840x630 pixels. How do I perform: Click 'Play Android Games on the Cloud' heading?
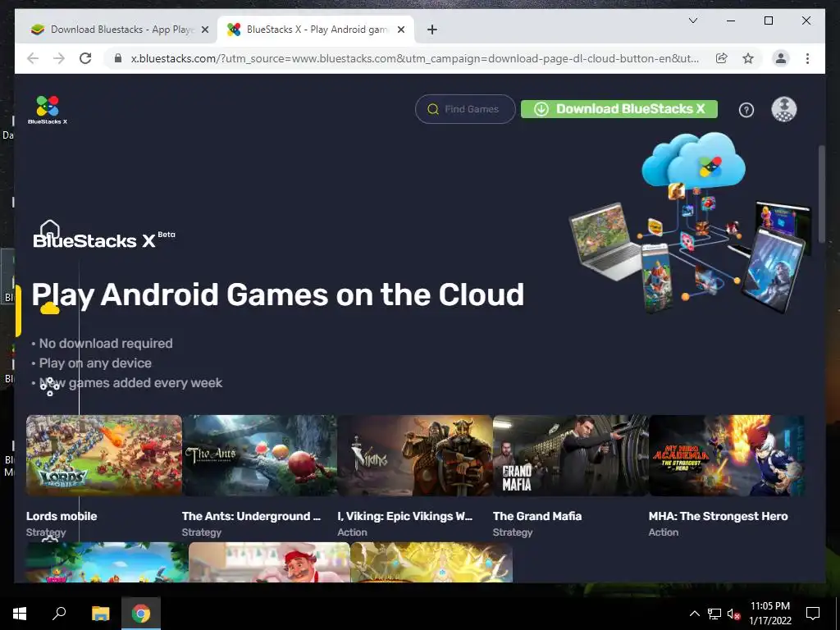coord(277,294)
